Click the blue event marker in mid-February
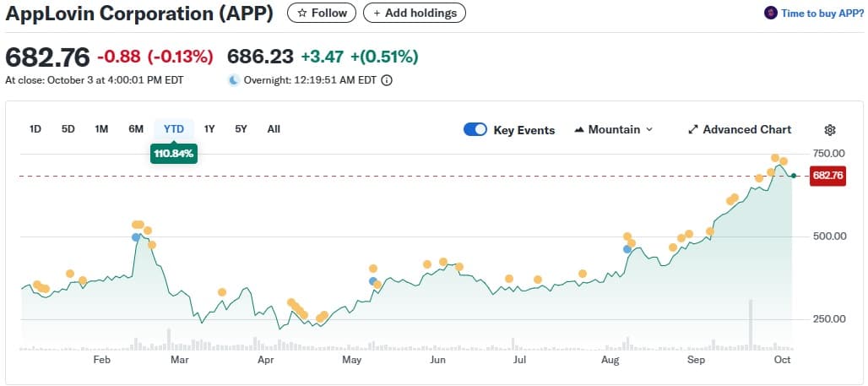Viewport: 868px width, 386px height. (x=136, y=237)
